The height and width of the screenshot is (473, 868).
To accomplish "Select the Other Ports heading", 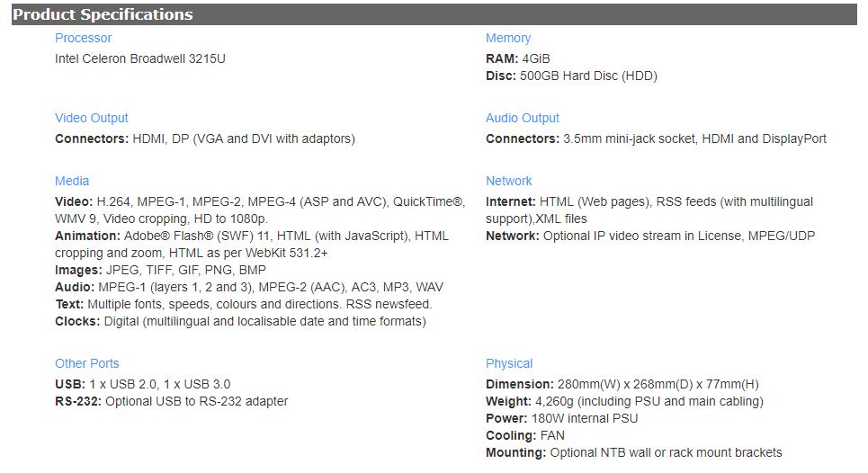I will pos(87,364).
